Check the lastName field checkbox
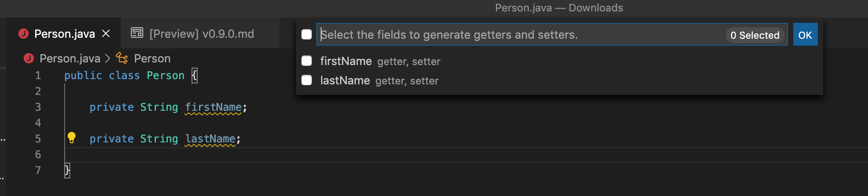Image resolution: width=868 pixels, height=196 pixels. coord(307,80)
